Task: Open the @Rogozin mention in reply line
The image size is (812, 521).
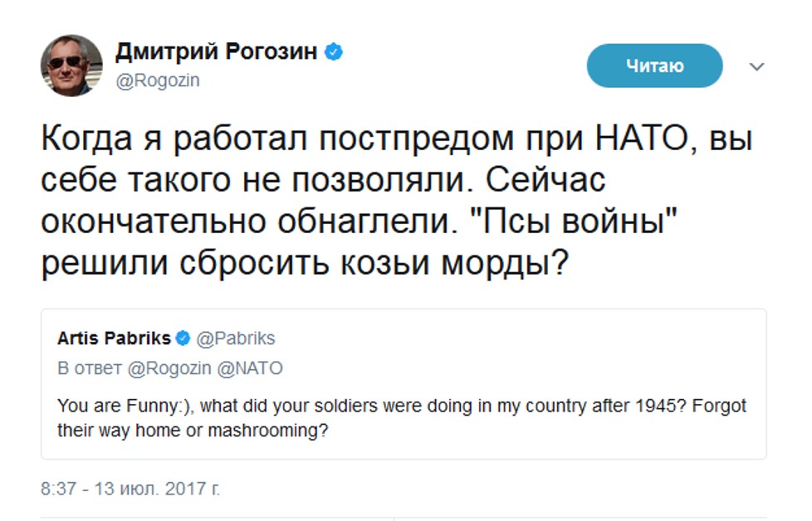Action: [169, 368]
